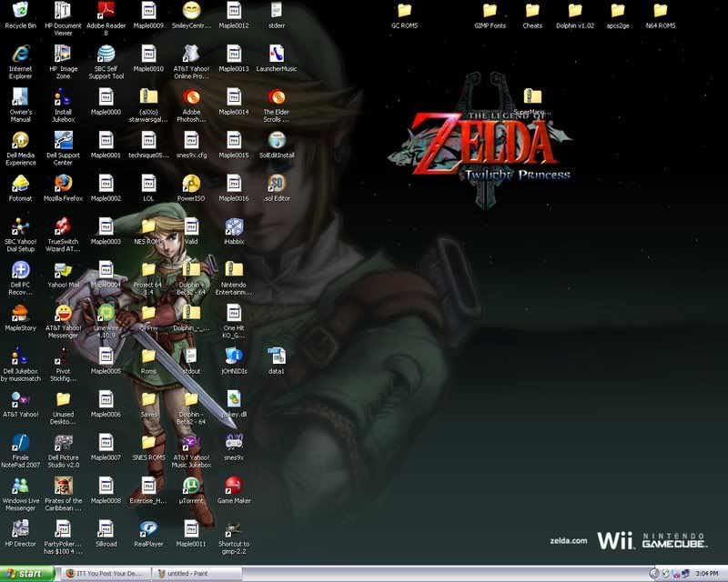
Task: Click the N64 ROMS folder
Action: [x=661, y=10]
